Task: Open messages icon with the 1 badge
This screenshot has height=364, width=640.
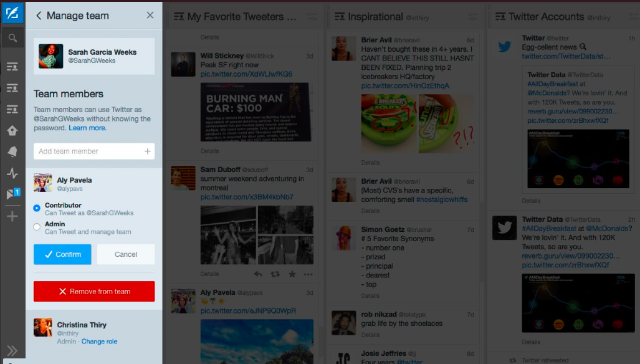Action: coord(13,193)
